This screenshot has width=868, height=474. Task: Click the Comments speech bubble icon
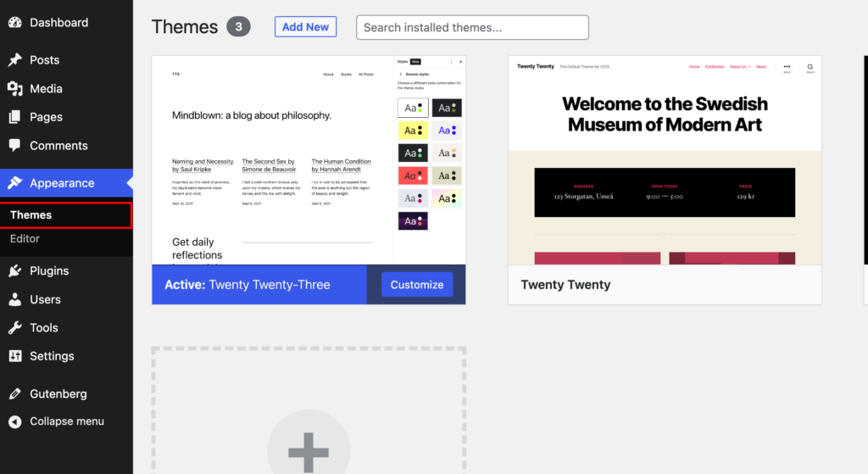click(x=14, y=146)
